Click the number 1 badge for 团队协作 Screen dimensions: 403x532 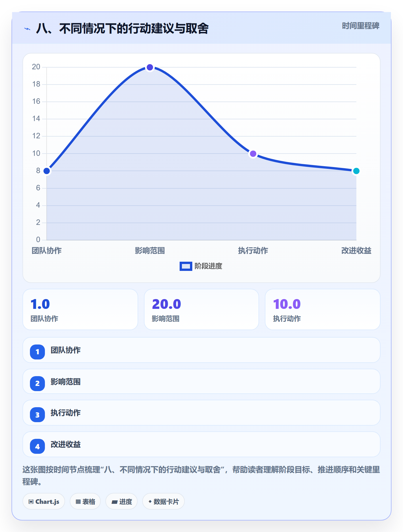[37, 352]
